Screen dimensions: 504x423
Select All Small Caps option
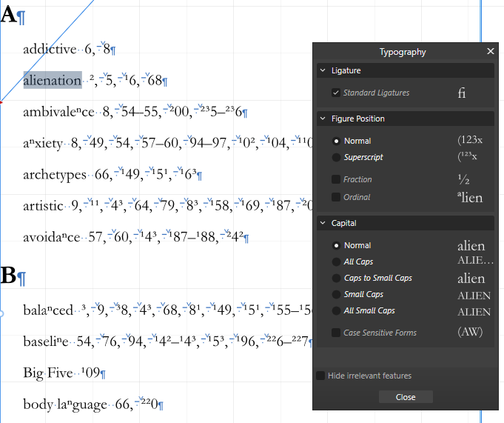pyautogui.click(x=336, y=310)
